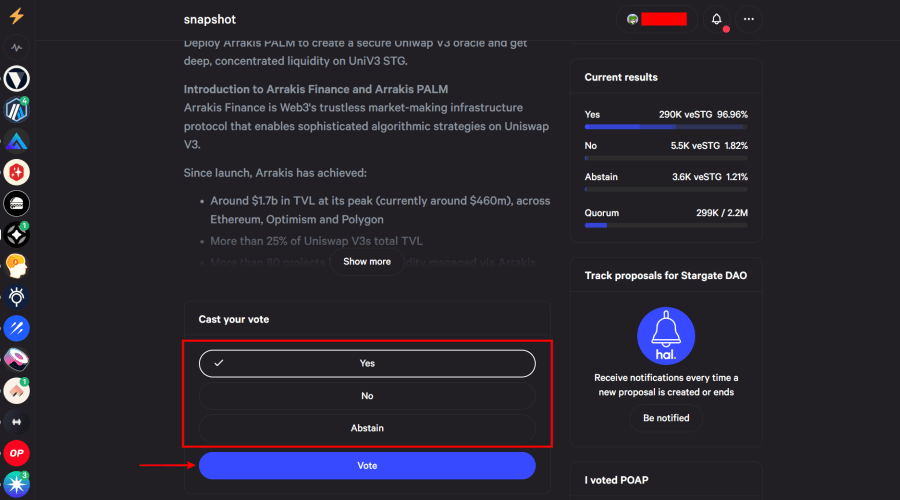
Task: Click the Quorum progress bar
Action: (666, 226)
